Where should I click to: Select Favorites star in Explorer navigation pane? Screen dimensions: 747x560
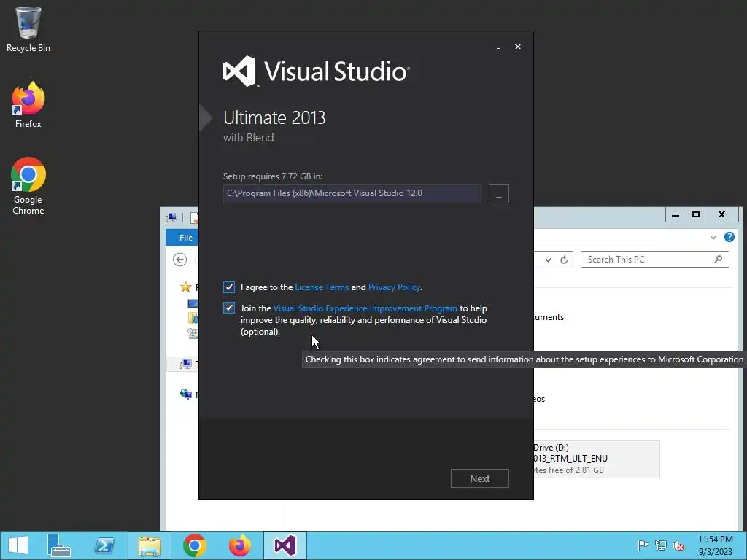pos(185,287)
